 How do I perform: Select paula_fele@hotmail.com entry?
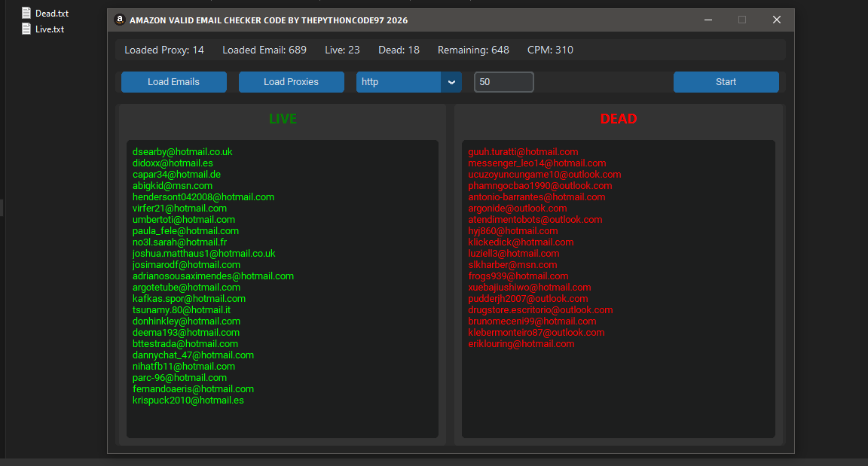coord(185,230)
